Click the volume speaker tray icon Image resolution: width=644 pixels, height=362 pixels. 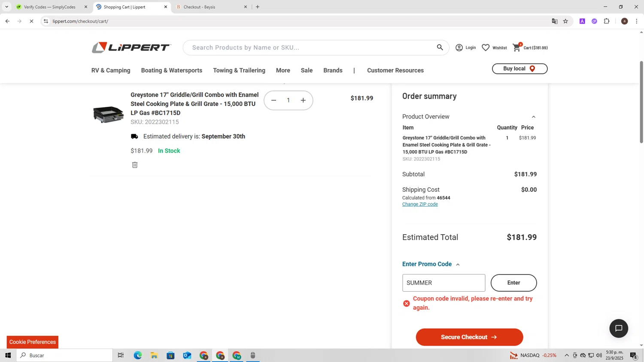click(599, 355)
